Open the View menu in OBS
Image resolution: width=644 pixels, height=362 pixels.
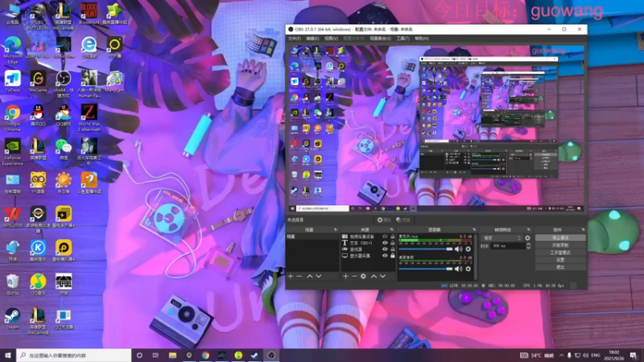click(331, 39)
